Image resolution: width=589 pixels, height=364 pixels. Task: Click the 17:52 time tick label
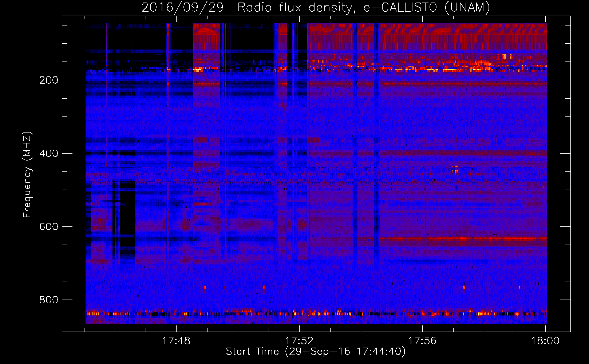click(x=299, y=341)
